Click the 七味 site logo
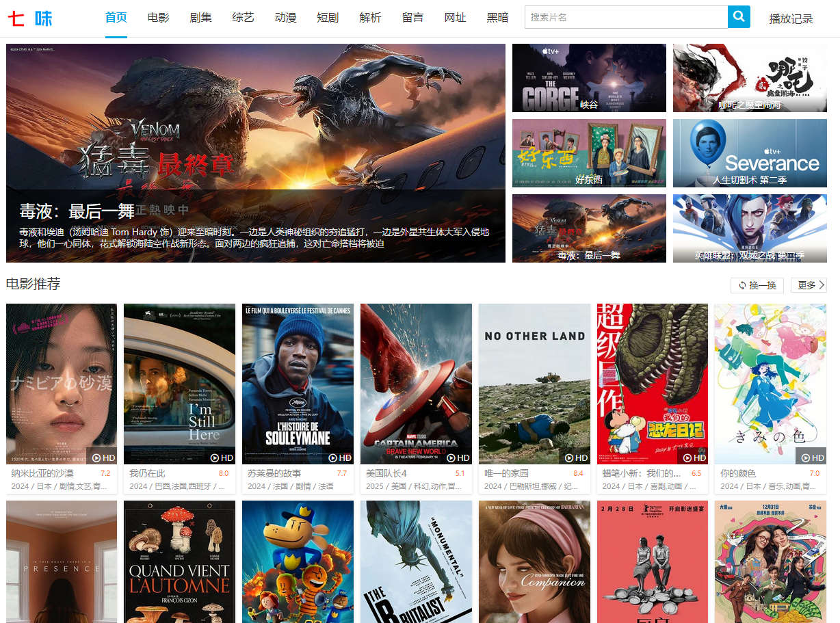Image resolution: width=840 pixels, height=623 pixels. (30, 18)
